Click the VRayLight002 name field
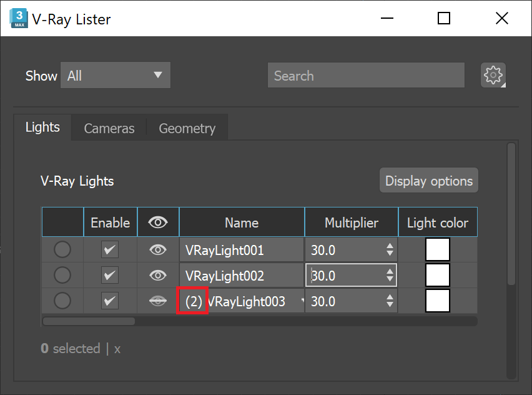The width and height of the screenshot is (532, 395). coord(242,276)
